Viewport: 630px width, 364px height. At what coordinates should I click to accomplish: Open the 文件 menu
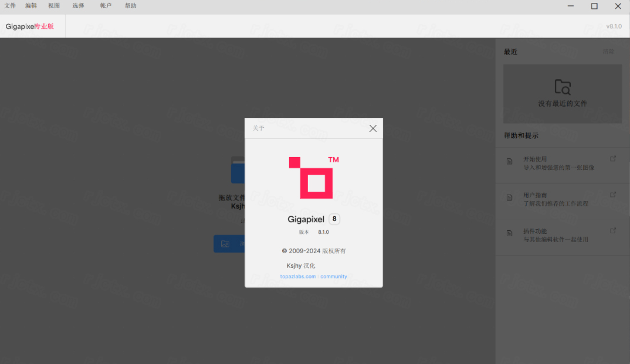point(11,6)
